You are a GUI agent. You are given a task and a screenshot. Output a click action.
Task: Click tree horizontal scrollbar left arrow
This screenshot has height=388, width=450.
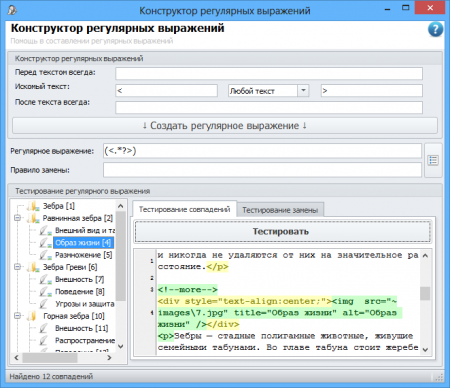coord(16,358)
